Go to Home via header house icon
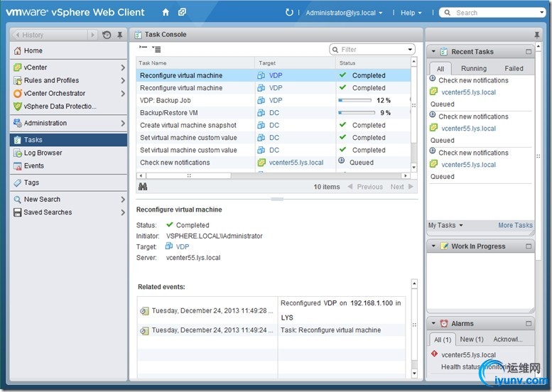The height and width of the screenshot is (392, 552). [166, 12]
